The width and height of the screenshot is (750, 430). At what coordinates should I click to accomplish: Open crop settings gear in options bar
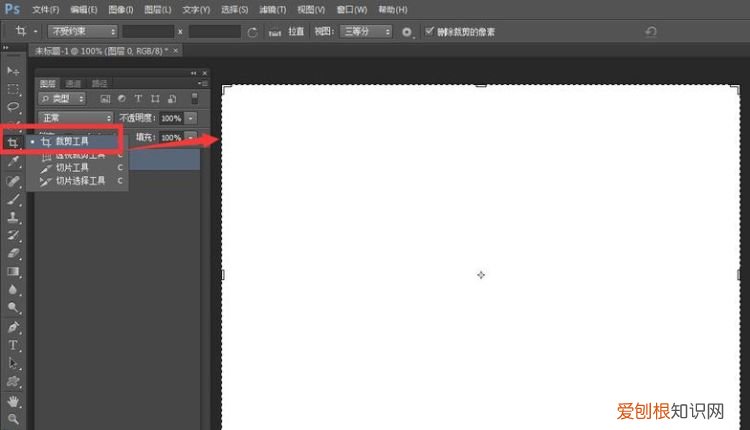(407, 32)
